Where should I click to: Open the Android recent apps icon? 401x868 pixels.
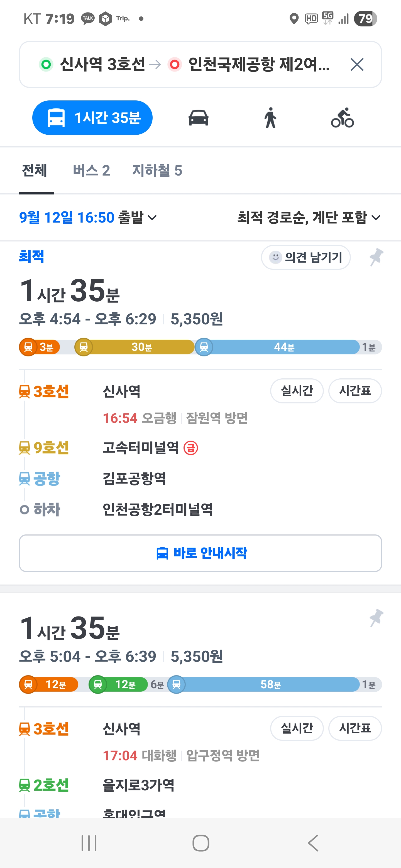pyautogui.click(x=89, y=843)
